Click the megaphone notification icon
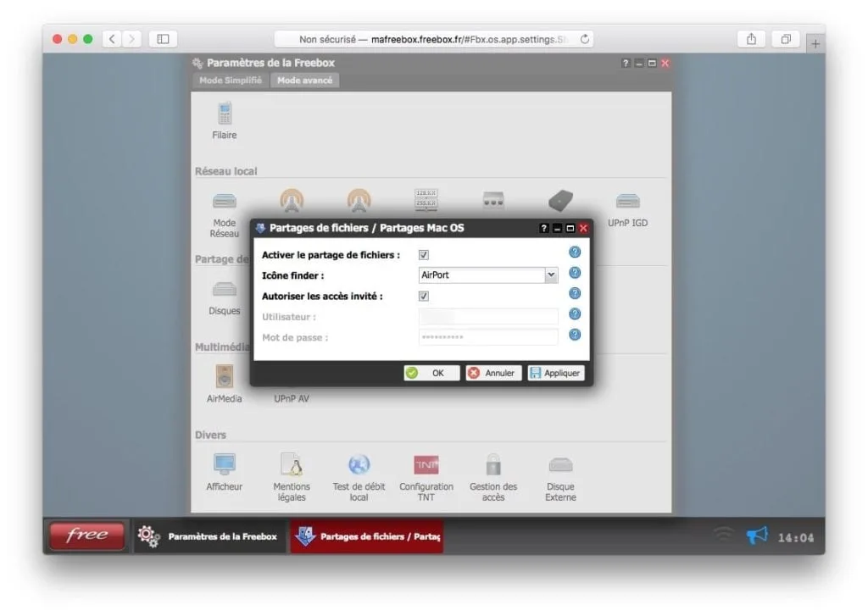This screenshot has width=868, height=616. click(757, 536)
